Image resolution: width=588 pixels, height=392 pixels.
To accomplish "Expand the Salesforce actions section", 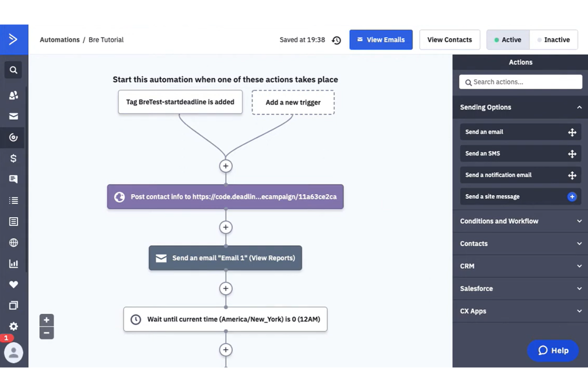I will pyautogui.click(x=520, y=288).
